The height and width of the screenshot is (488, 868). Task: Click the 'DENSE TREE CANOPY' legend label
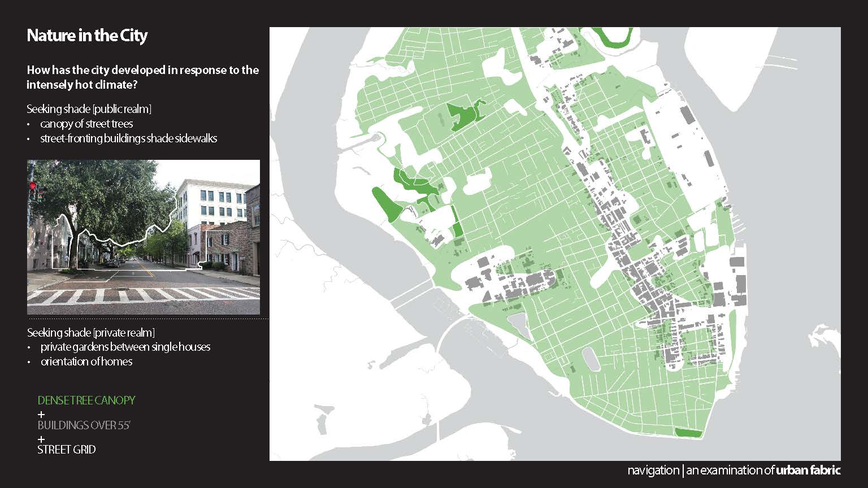click(x=86, y=400)
